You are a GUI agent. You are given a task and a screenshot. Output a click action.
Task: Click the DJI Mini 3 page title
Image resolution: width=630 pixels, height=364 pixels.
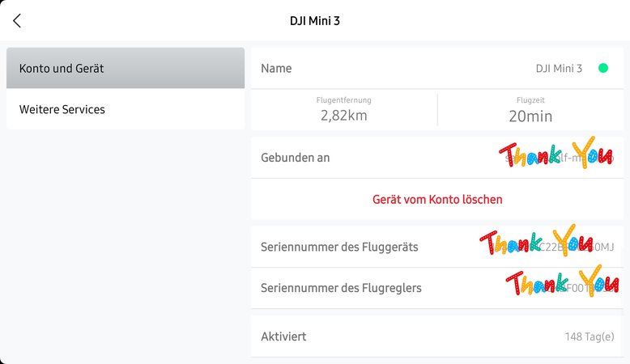tap(315, 21)
